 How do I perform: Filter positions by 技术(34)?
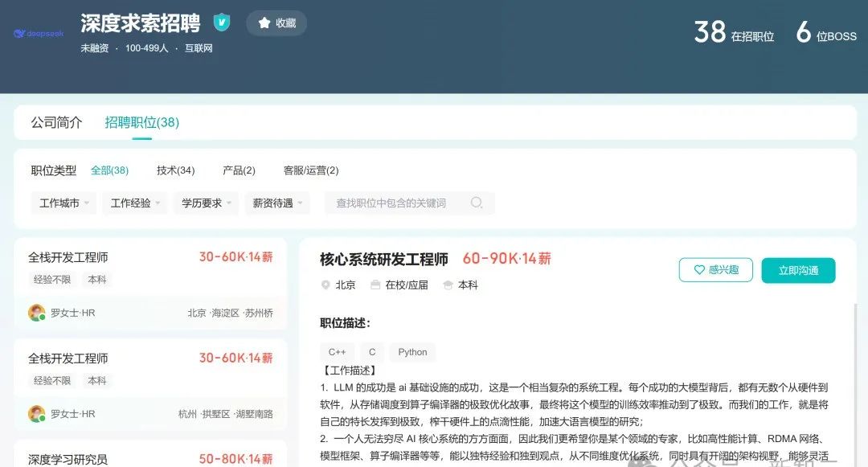pyautogui.click(x=175, y=170)
